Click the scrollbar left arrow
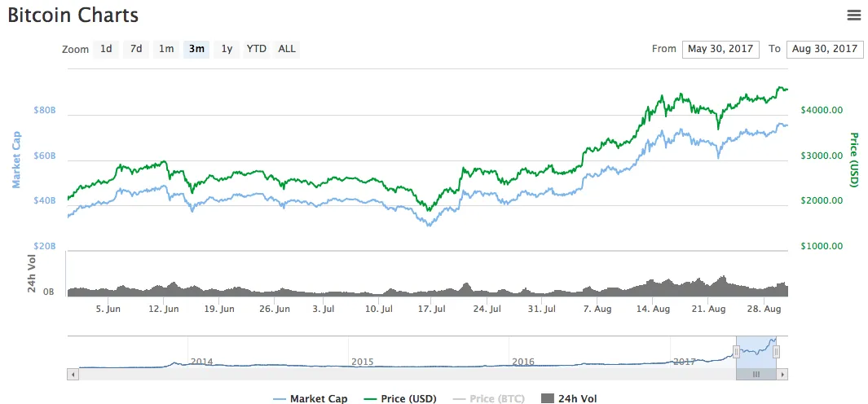The image size is (868, 404). tap(73, 375)
